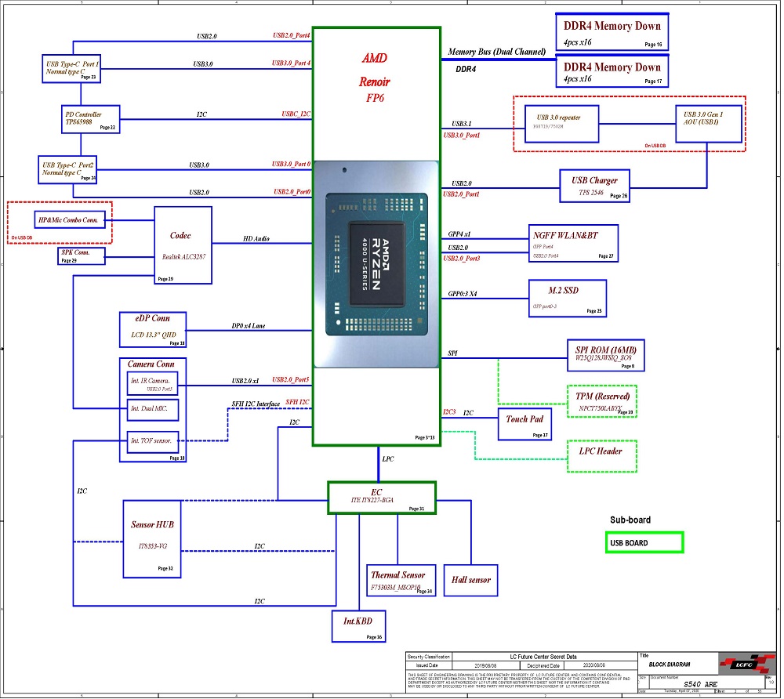Click the I2C3 signal label
The height and width of the screenshot is (699, 784).
click(451, 413)
